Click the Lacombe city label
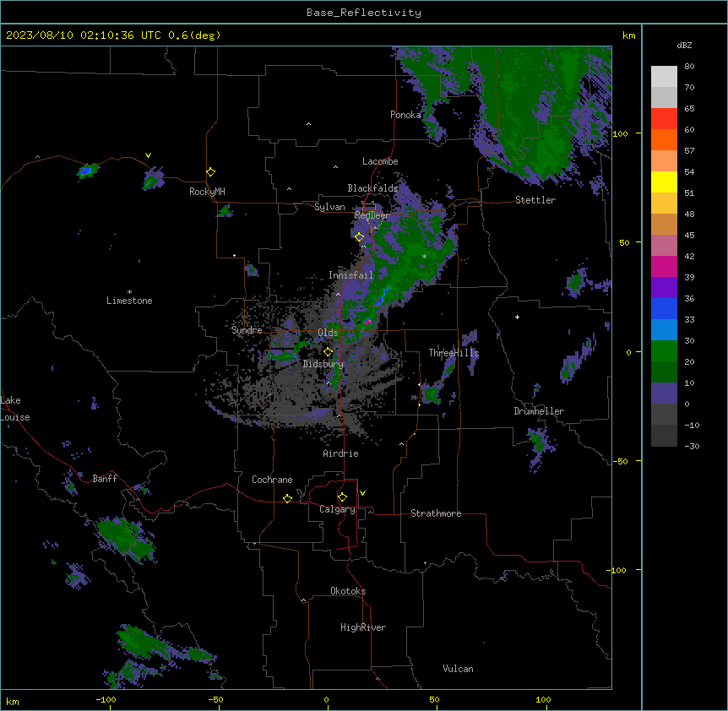The height and width of the screenshot is (711, 728). coord(380,161)
